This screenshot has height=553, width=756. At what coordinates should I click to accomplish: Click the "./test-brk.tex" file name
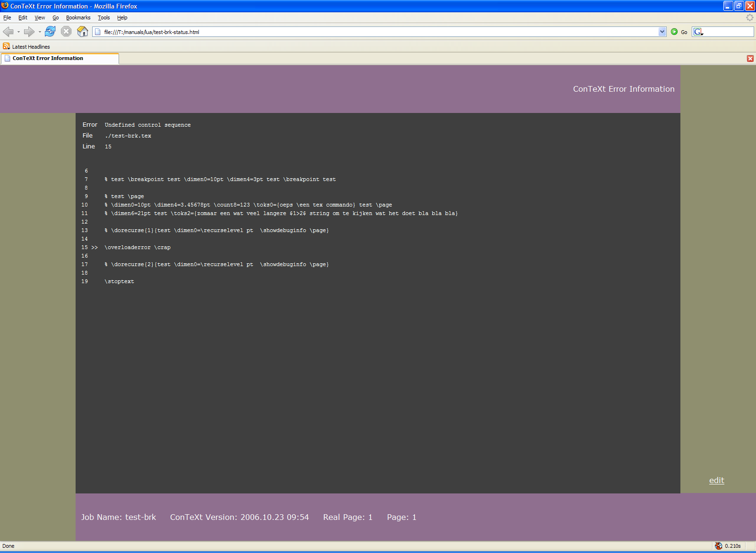tap(128, 136)
